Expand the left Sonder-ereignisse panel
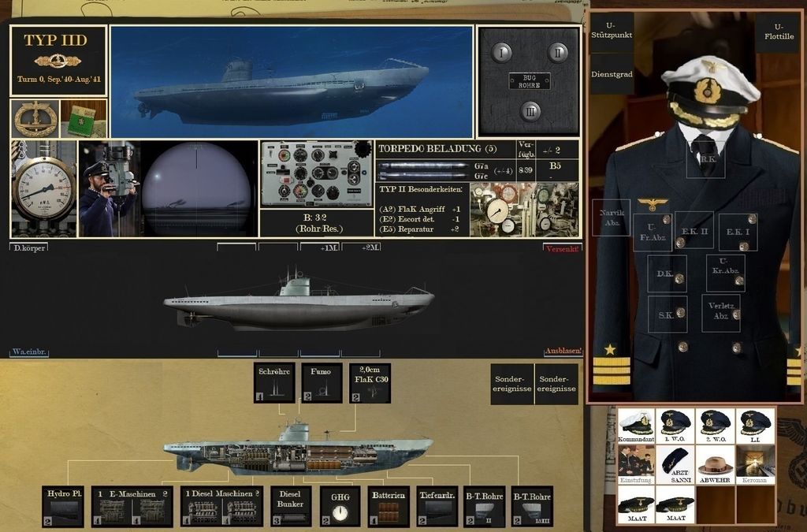The height and width of the screenshot is (532, 807). [x=513, y=383]
